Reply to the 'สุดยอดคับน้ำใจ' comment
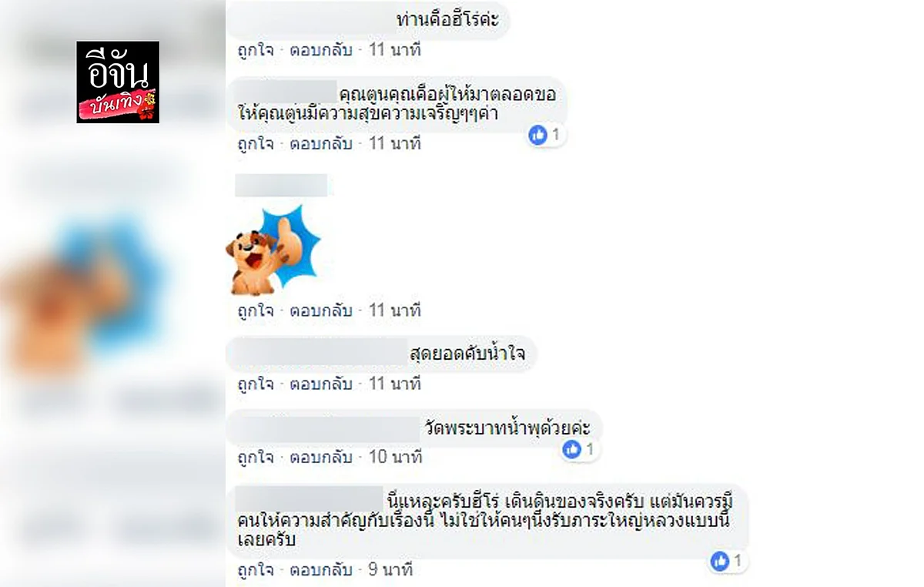 320,384
